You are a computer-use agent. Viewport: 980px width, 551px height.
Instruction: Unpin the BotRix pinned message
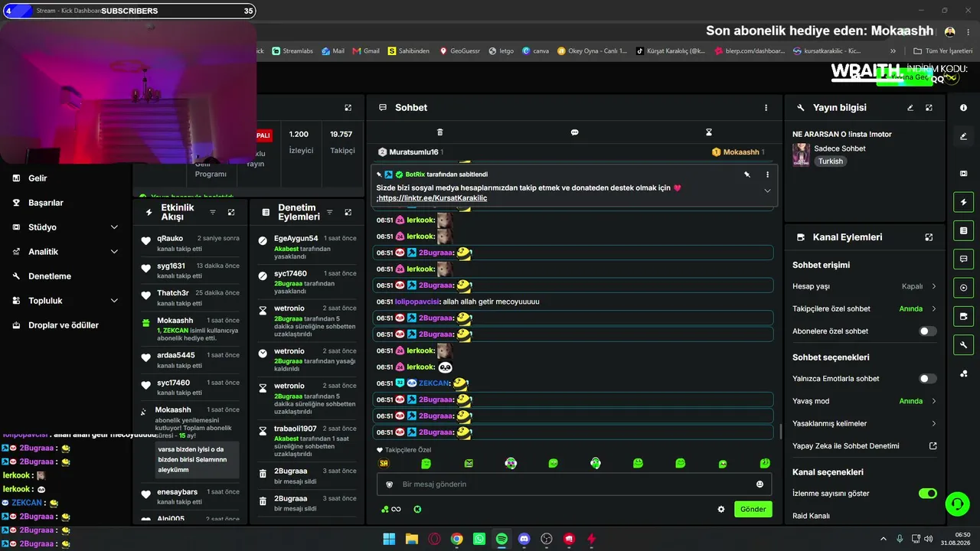click(x=747, y=174)
